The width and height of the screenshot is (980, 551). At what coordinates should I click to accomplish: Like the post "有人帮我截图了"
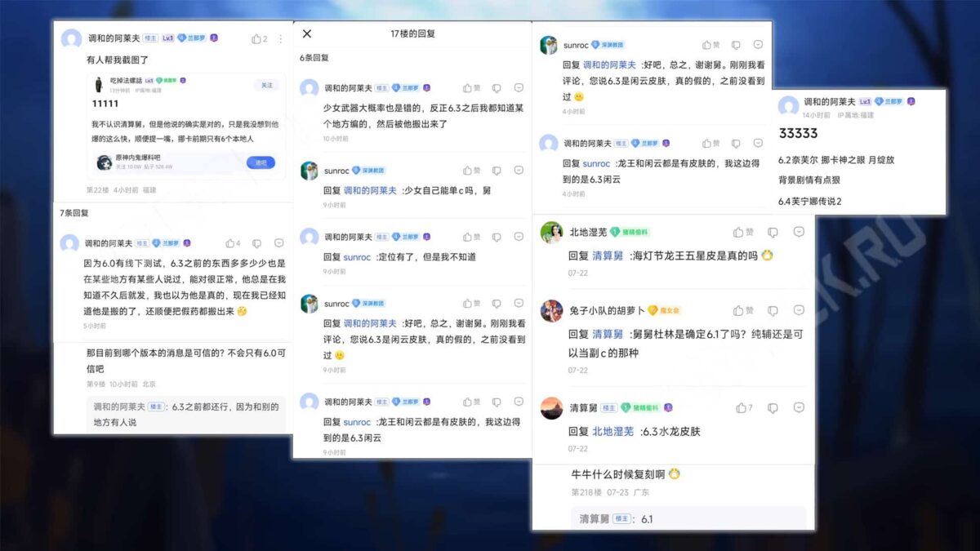(x=260, y=38)
